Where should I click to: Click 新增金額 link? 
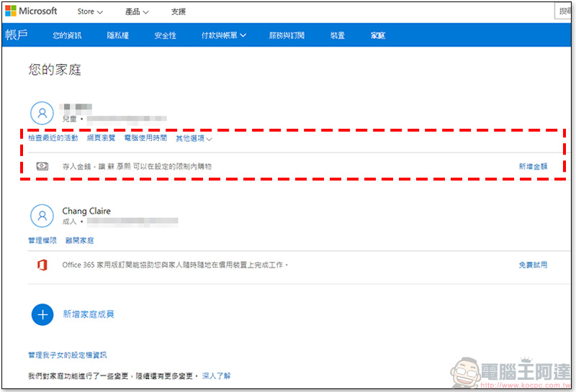tap(533, 166)
